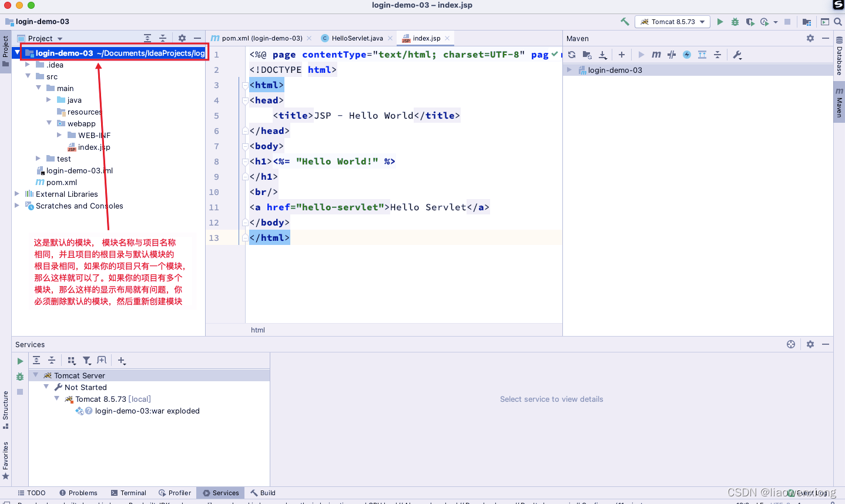Click the html breadcrumb below the editor
Viewport: 845px width, 504px height.
[x=258, y=330]
